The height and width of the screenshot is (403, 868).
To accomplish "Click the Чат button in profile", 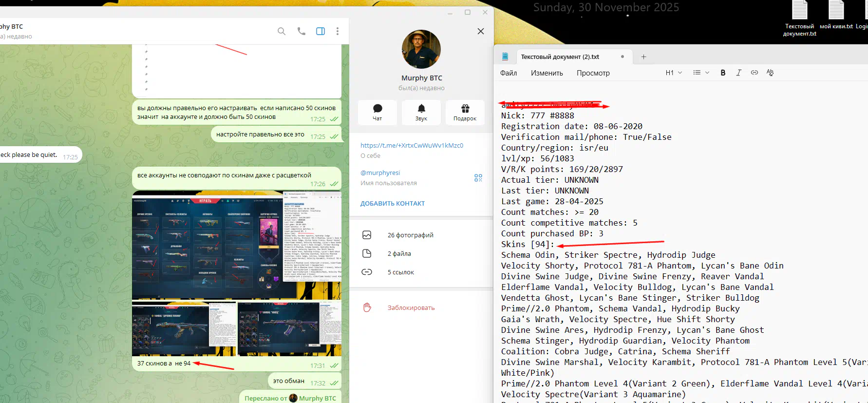I will point(377,112).
